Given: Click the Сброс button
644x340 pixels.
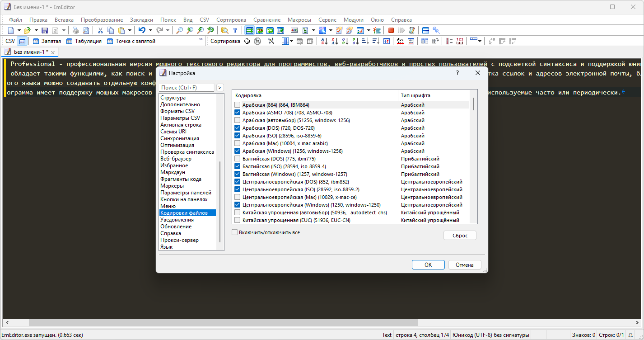Looking at the screenshot, I should coord(460,236).
